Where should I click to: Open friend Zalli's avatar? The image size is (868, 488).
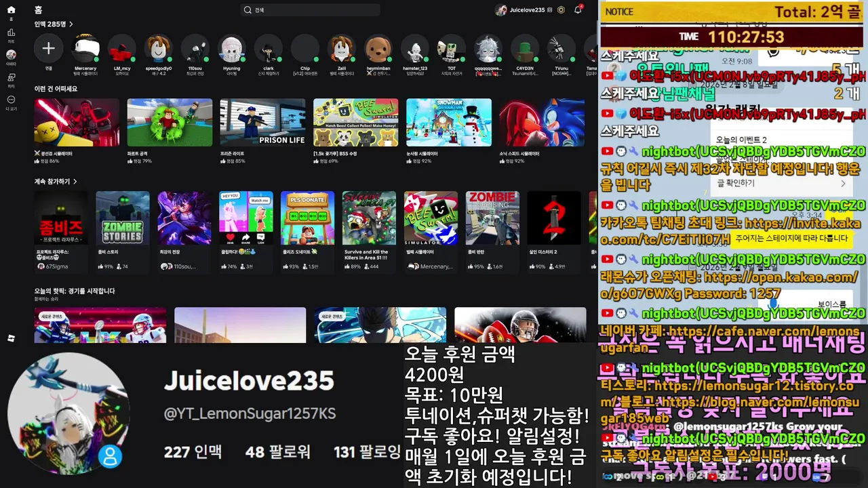pyautogui.click(x=342, y=49)
